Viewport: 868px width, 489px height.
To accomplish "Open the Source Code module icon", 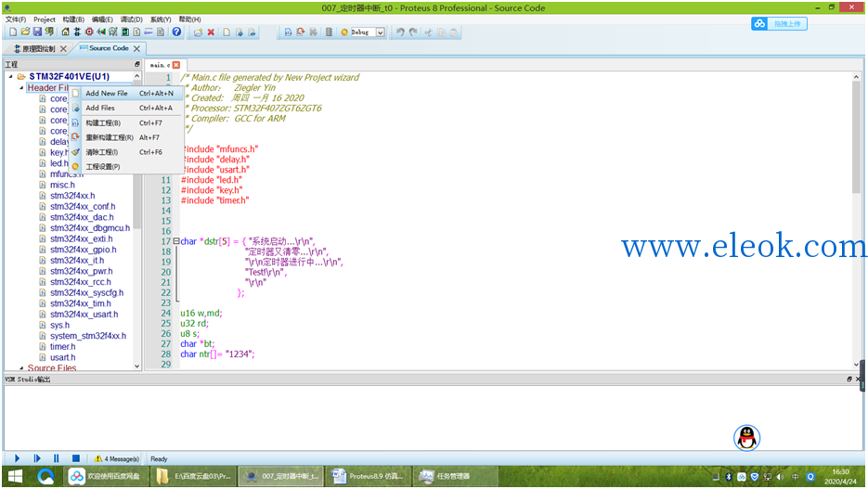I will (x=149, y=32).
